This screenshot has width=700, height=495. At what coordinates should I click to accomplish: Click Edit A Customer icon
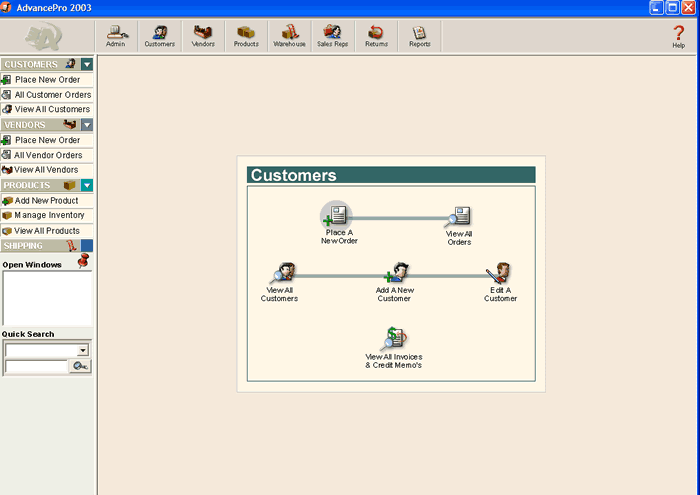tap(499, 273)
